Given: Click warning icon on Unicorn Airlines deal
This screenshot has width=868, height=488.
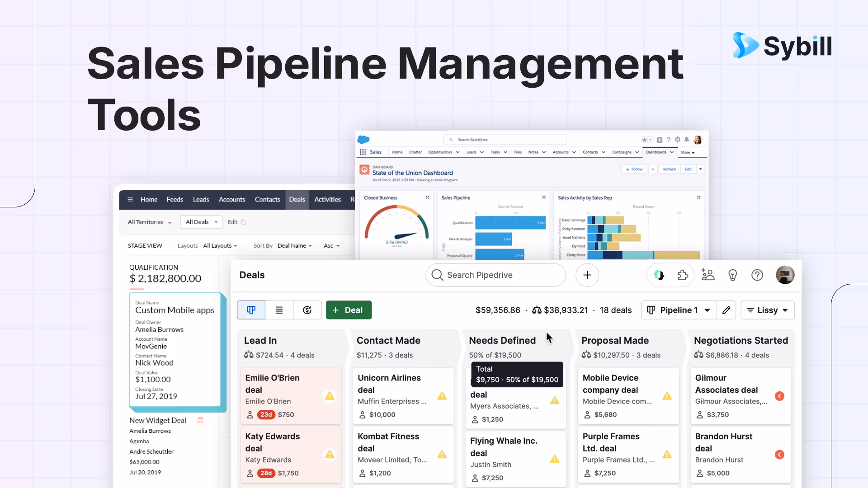Looking at the screenshot, I should click(442, 396).
